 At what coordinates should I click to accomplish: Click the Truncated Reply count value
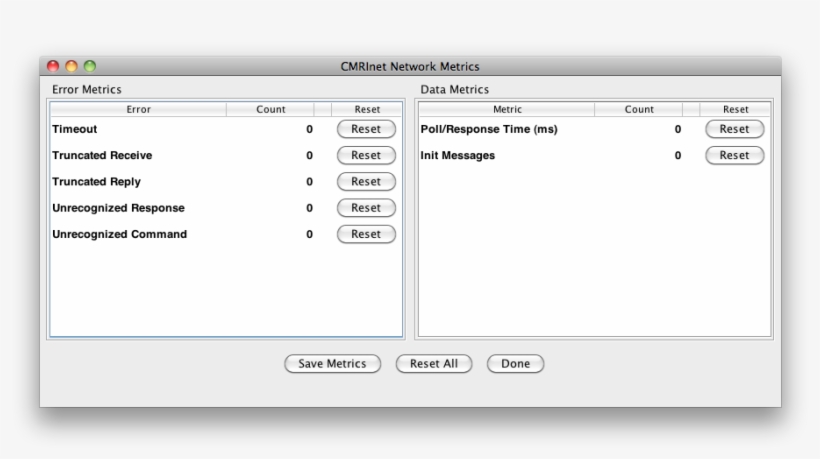310,181
